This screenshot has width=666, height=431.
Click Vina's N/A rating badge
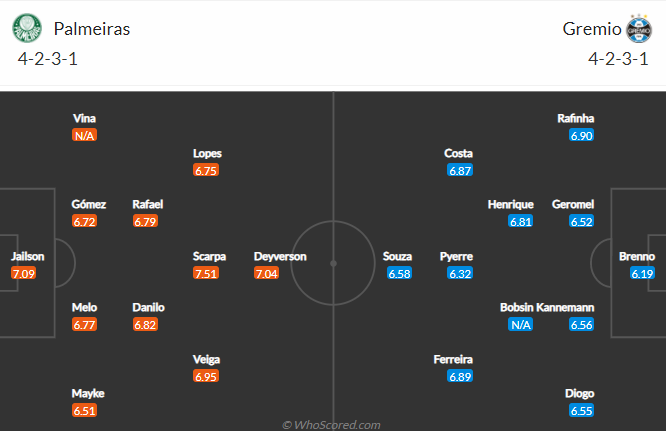[85, 135]
